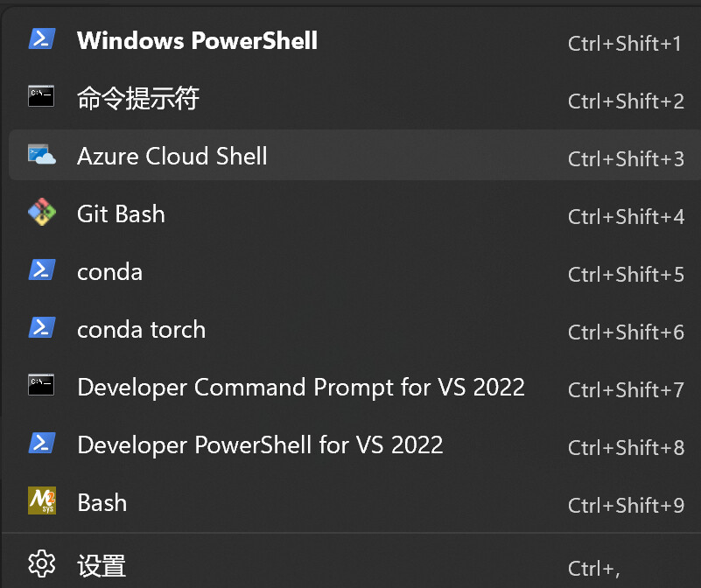701x588 pixels.
Task: Launch Git Bash from the menu
Action: (354, 213)
